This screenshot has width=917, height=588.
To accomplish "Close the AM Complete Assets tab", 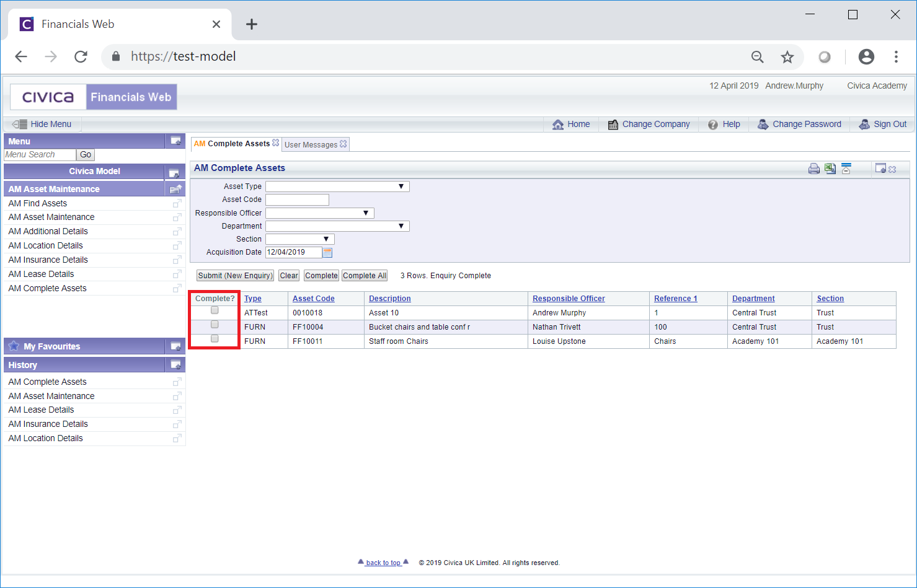I will tap(276, 143).
